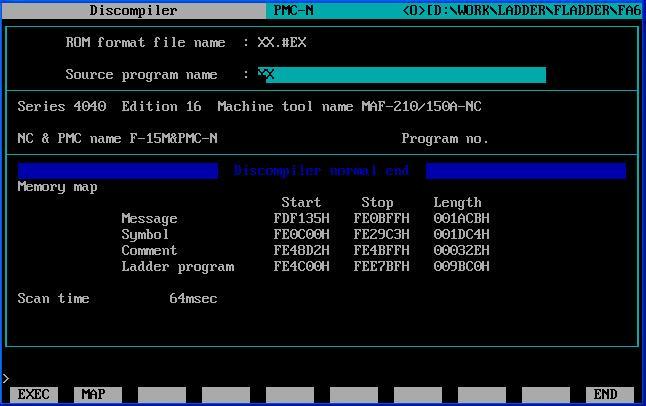Image resolution: width=646 pixels, height=406 pixels.
Task: Click Comment length 00032EH
Action: (461, 250)
